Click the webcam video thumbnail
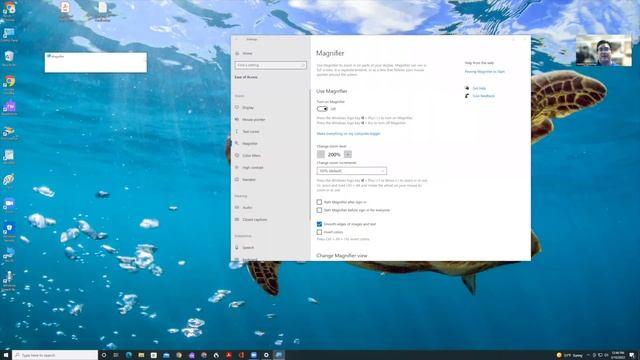This screenshot has width=640, height=360. point(604,50)
